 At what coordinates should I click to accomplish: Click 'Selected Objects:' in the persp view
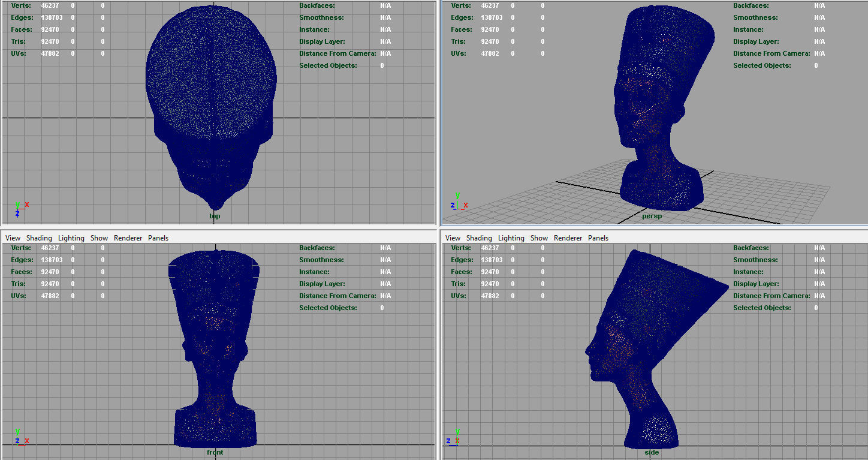[x=762, y=65]
